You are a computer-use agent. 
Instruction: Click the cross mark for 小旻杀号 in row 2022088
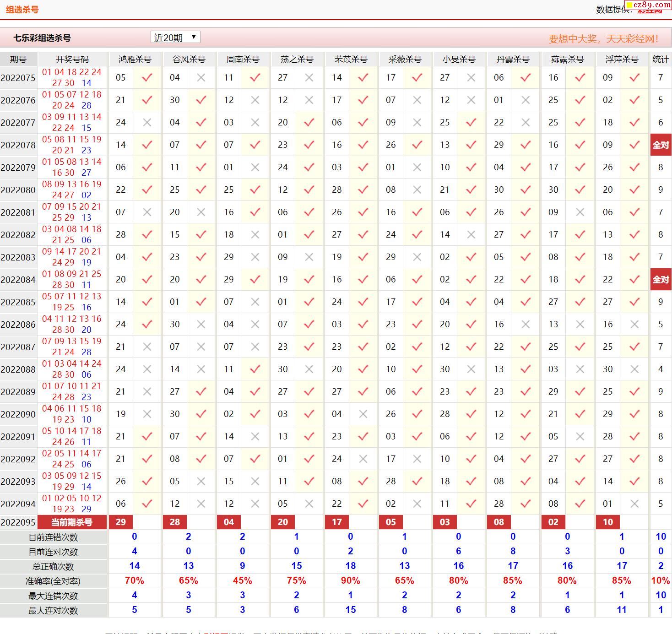[471, 369]
